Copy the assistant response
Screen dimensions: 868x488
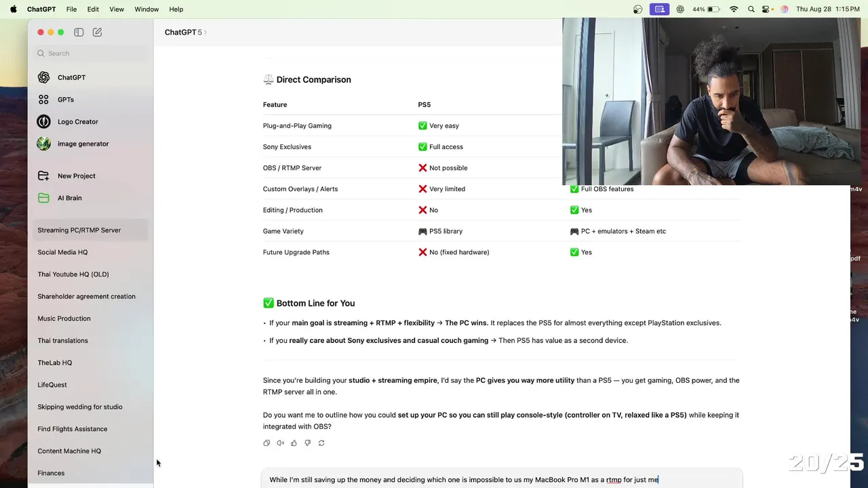coord(267,443)
